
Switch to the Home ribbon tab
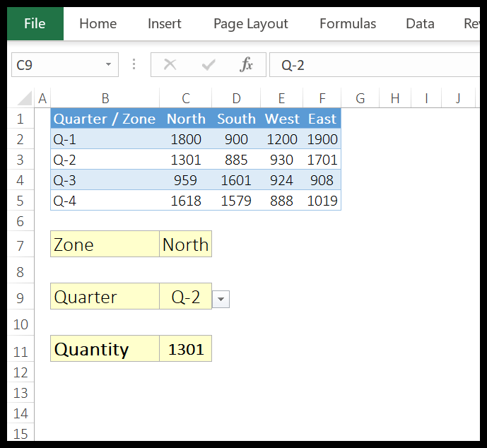tap(98, 23)
